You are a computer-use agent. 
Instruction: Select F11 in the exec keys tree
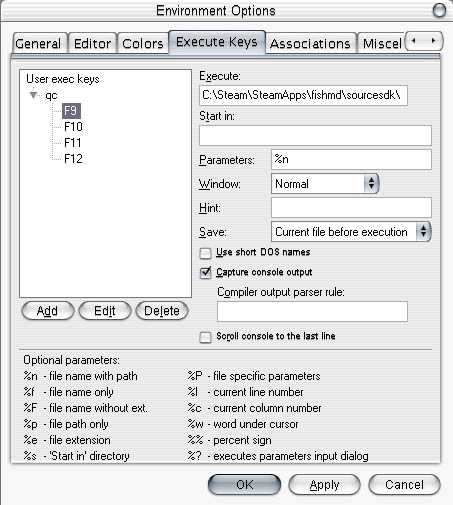(x=73, y=143)
